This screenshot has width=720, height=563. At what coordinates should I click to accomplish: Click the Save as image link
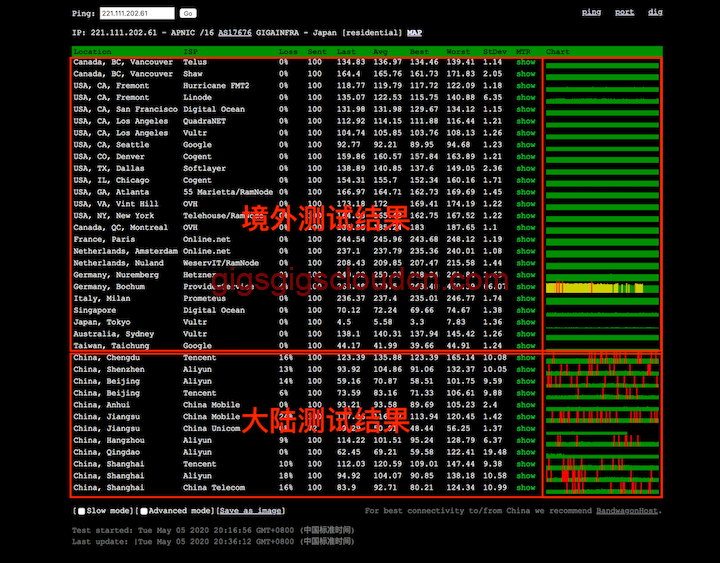[250, 511]
